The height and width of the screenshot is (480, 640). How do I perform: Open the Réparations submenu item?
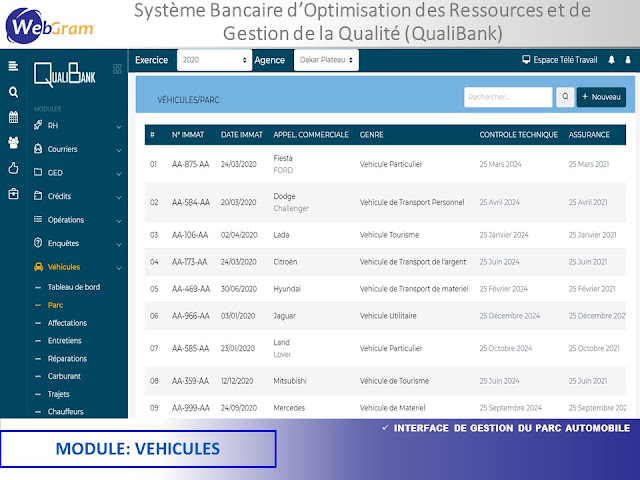pos(67,358)
